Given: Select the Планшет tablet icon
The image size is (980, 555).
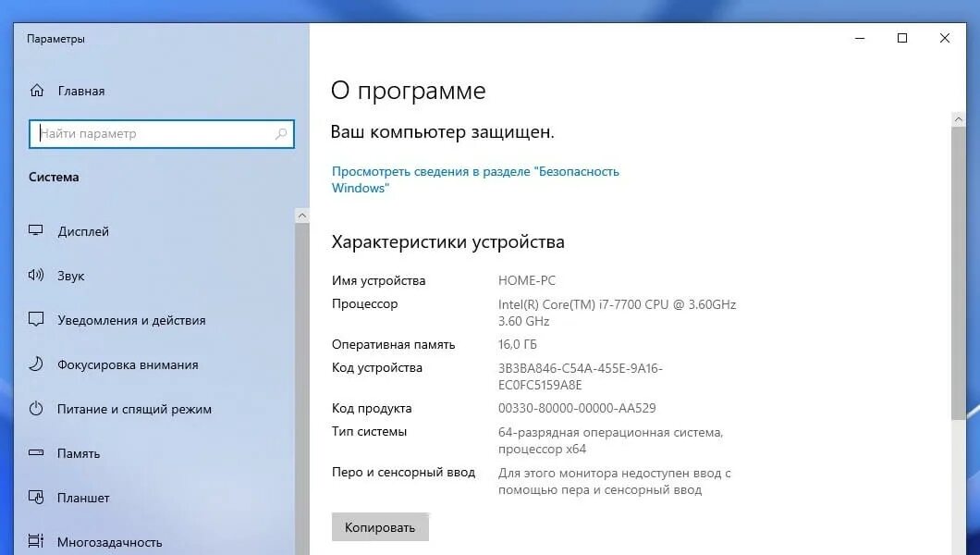Looking at the screenshot, I should [x=36, y=498].
